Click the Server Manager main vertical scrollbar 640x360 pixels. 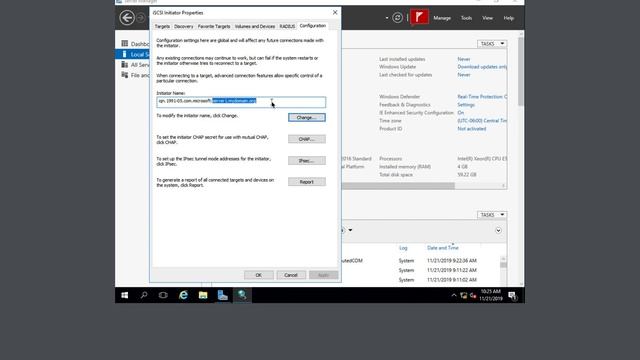point(520,71)
